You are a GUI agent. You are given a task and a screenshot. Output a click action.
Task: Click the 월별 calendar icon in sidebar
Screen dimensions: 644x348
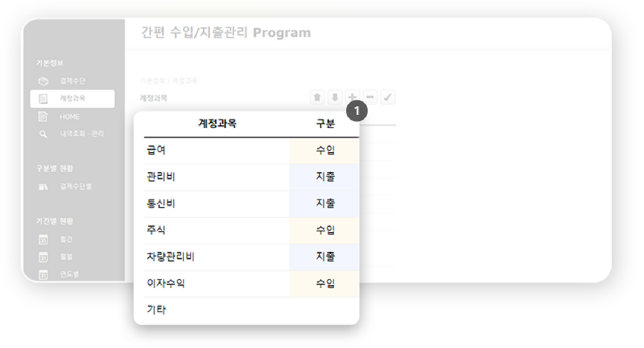coord(44,257)
